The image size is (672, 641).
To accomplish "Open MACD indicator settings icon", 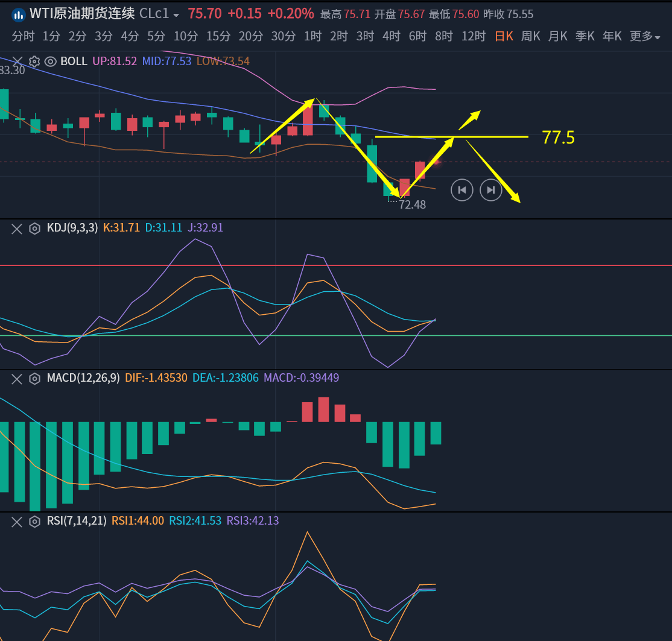I will 34,379.
